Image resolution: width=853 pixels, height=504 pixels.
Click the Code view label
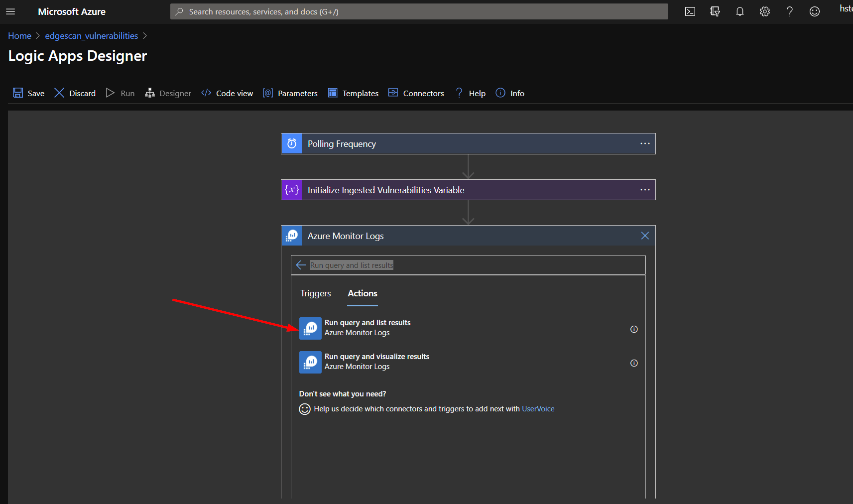(x=235, y=93)
